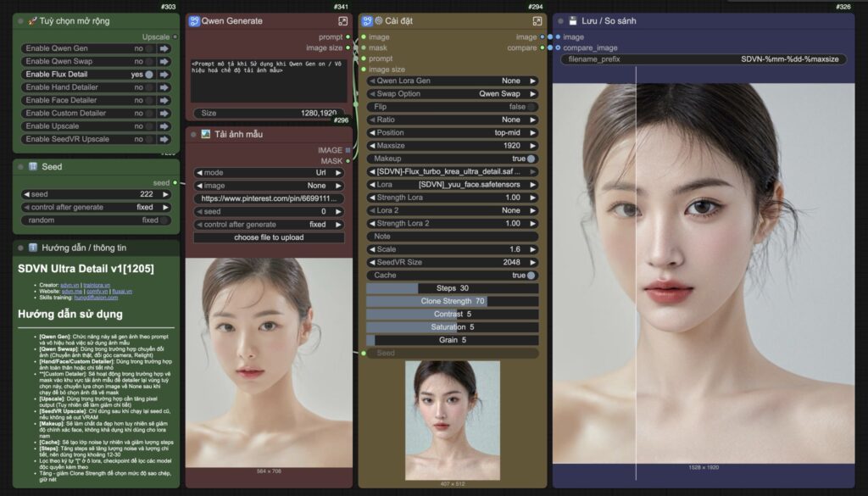Click the collapse dot on Tuỳ chọn mở rộng node
This screenshot has height=496, width=868.
(20, 21)
